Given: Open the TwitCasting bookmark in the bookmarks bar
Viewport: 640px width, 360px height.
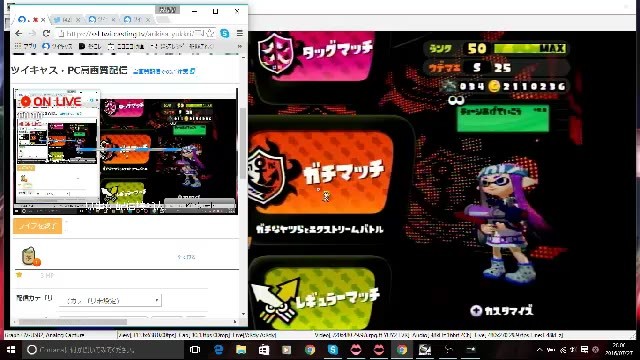Looking at the screenshot, I should pos(57,47).
